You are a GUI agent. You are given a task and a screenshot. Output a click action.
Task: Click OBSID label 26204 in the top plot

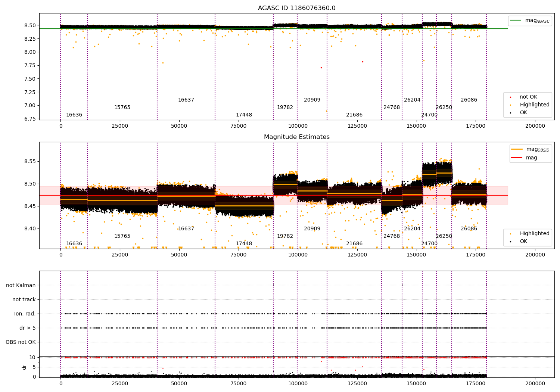(412, 100)
